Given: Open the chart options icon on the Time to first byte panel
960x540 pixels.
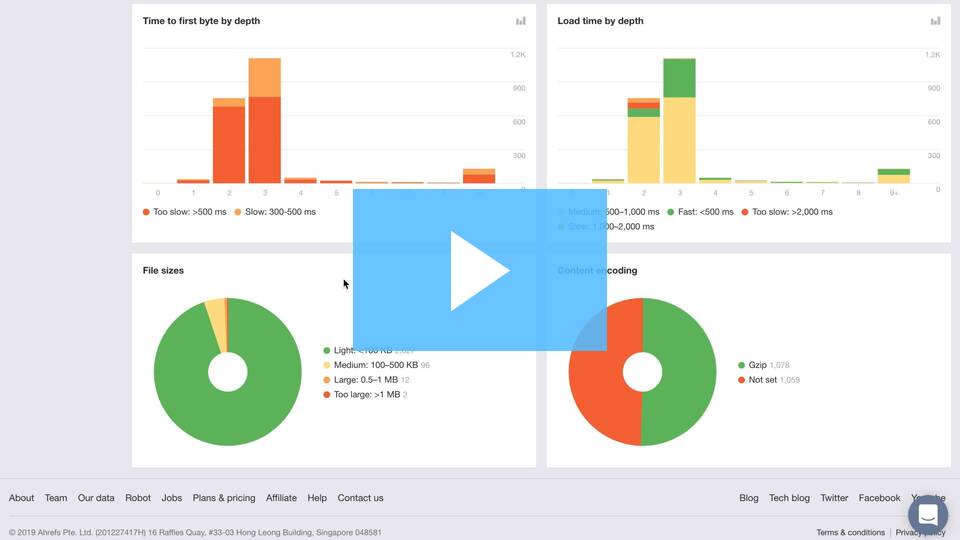Looking at the screenshot, I should [520, 21].
